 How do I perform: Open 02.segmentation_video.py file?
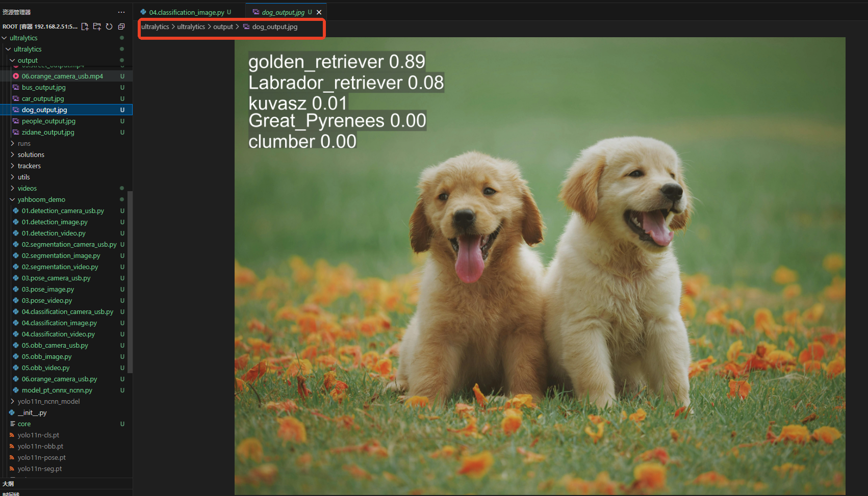pyautogui.click(x=66, y=267)
